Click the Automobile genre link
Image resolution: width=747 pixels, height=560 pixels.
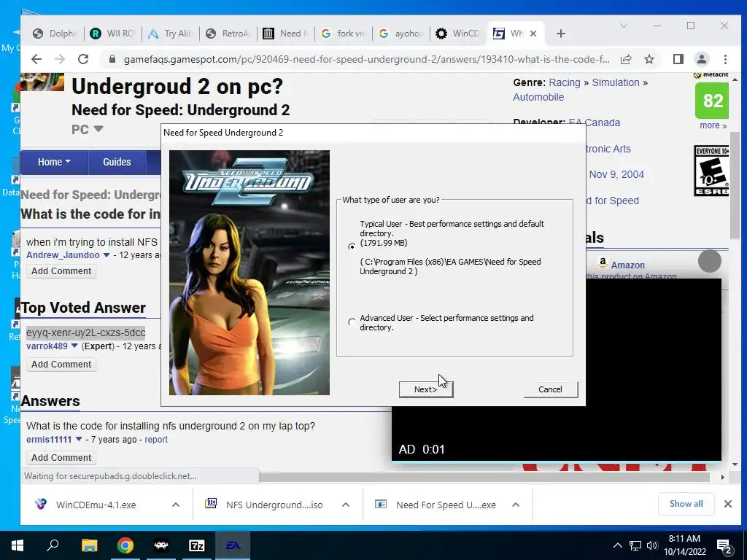click(538, 97)
